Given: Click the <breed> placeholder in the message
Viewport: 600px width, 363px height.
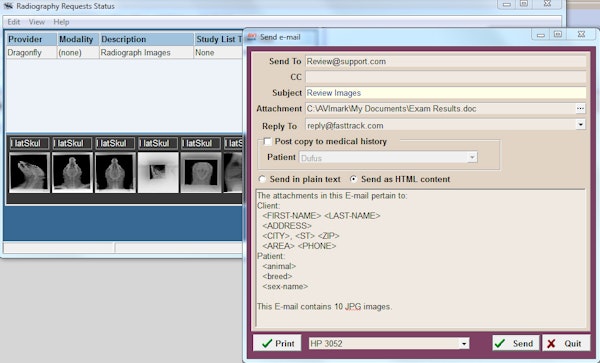Looking at the screenshot, I should click(x=277, y=276).
